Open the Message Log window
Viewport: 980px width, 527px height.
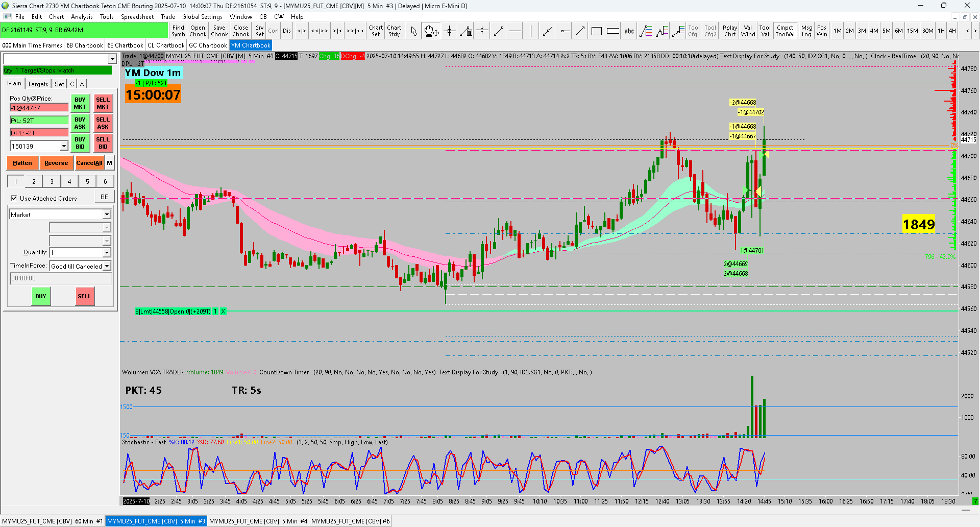[x=806, y=31]
